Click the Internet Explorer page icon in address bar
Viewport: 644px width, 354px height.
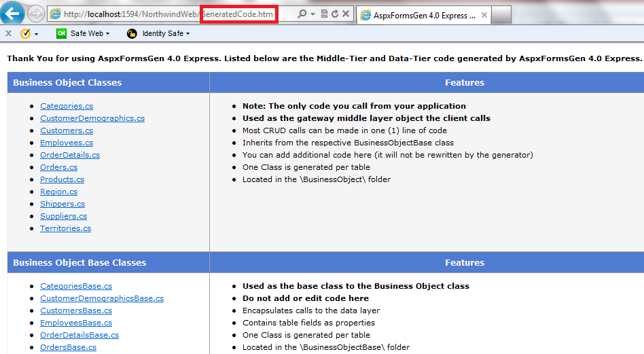click(x=55, y=14)
